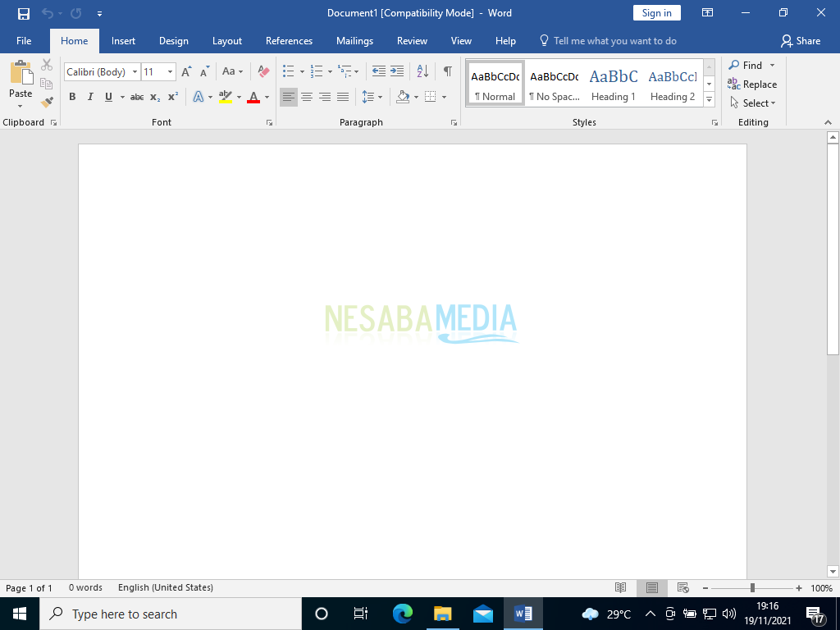Toggle show paragraph marks
The height and width of the screenshot is (630, 840).
coord(447,71)
